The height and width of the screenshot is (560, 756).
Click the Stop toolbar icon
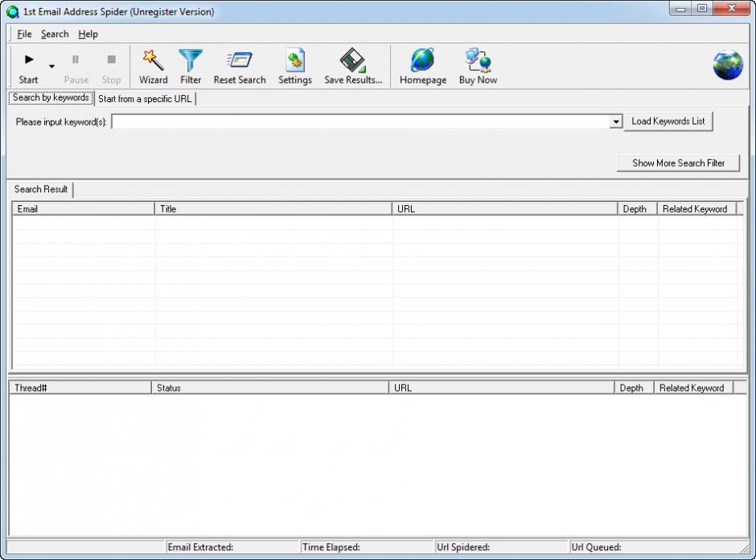click(111, 60)
